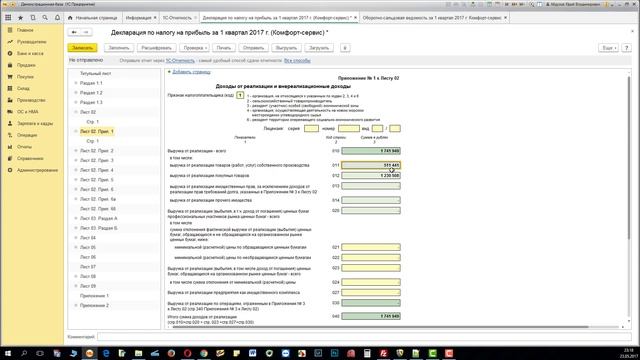The image size is (640, 360).
Task: Open Главное section in sidebar
Action: point(25,30)
